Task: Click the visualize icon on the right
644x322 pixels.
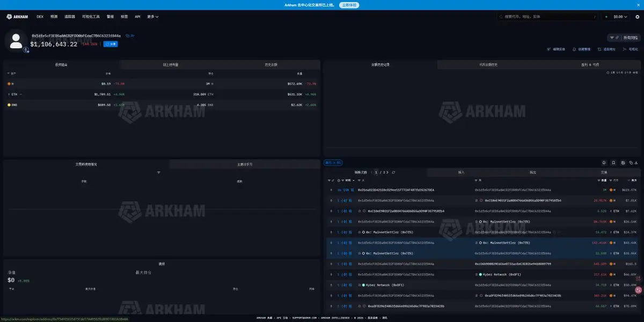Action: pyautogui.click(x=624, y=49)
